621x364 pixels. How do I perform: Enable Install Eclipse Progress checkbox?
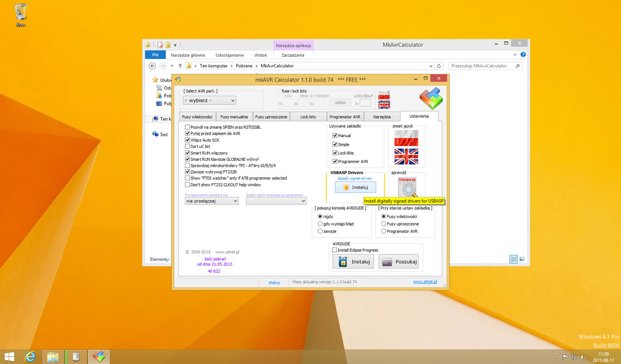(334, 250)
